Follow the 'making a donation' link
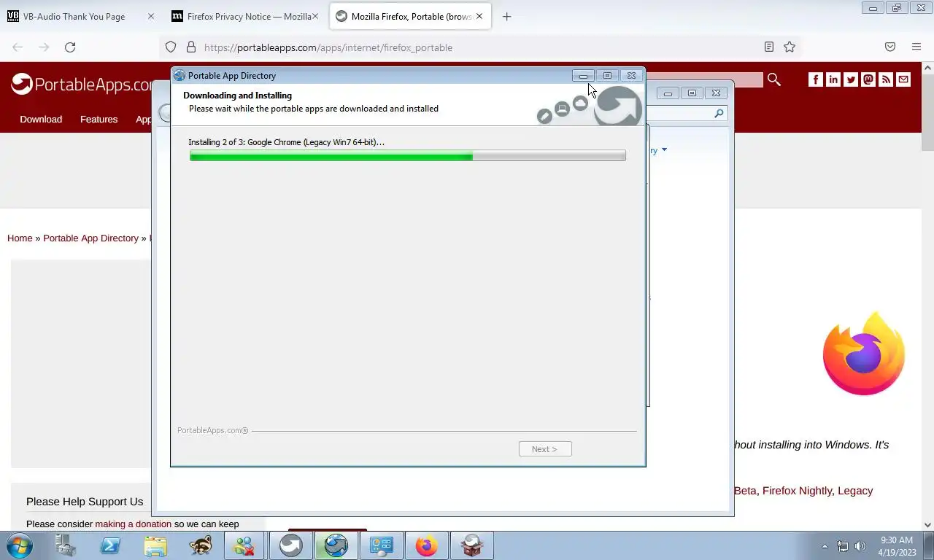Screen dimensions: 934x560 point(133,524)
